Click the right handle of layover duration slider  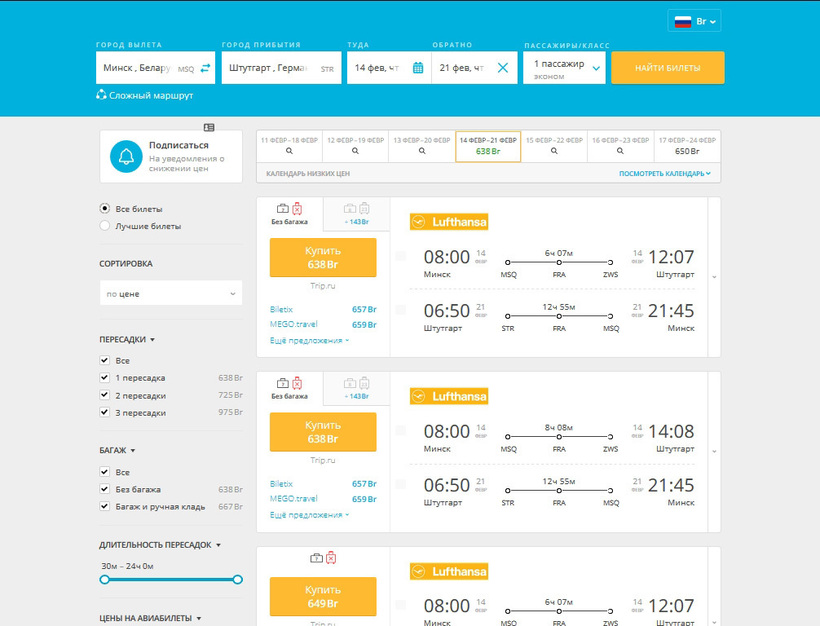pos(237,579)
